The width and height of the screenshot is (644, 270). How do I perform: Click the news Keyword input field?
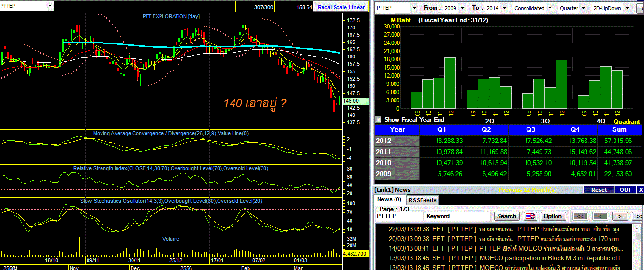(x=458, y=216)
